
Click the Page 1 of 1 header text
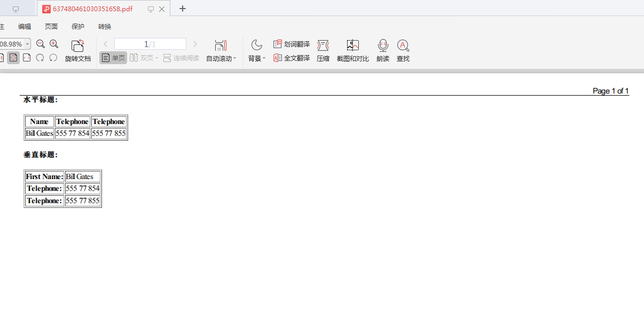pyautogui.click(x=611, y=91)
